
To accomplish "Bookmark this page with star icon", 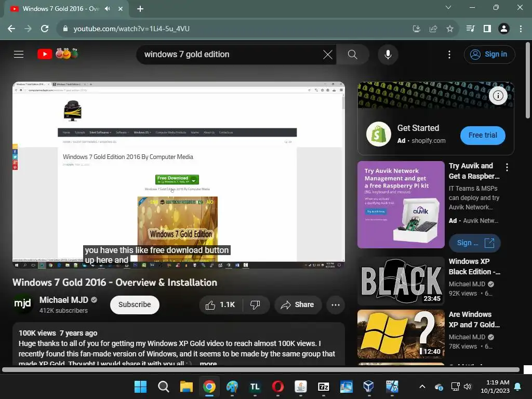I will 449,29.
